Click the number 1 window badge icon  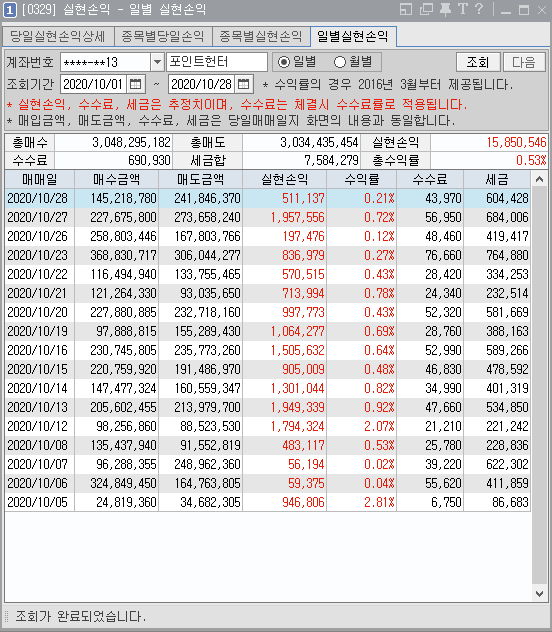[10, 10]
